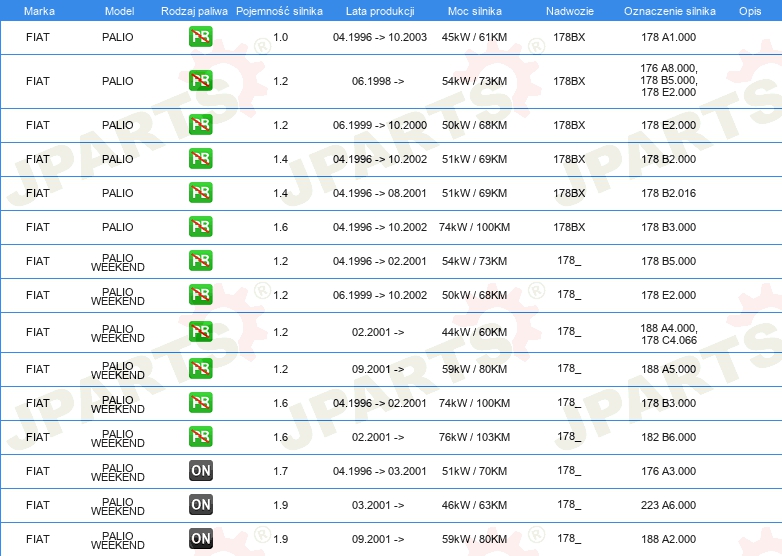The image size is (782, 556).
Task: Click the Nadwozie column header
Action: pos(570,11)
